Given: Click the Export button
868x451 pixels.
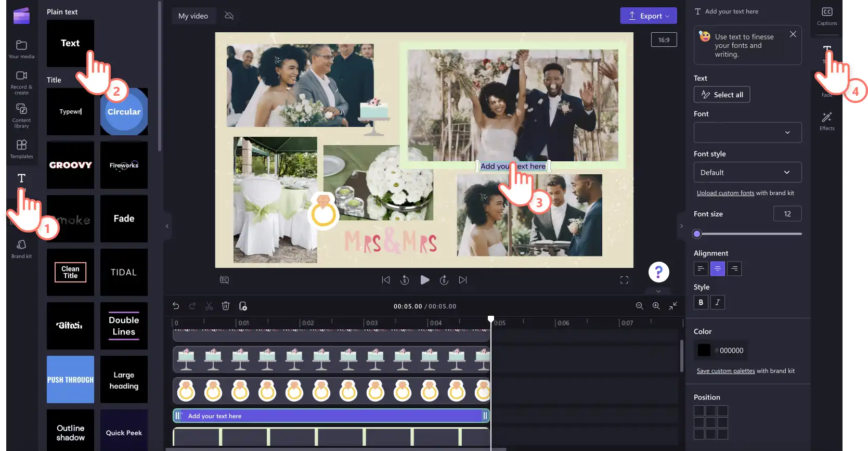Looking at the screenshot, I should coord(649,16).
